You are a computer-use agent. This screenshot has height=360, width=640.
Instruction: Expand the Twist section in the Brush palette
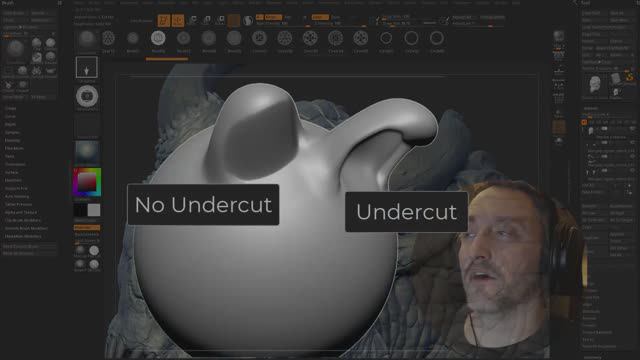9,156
